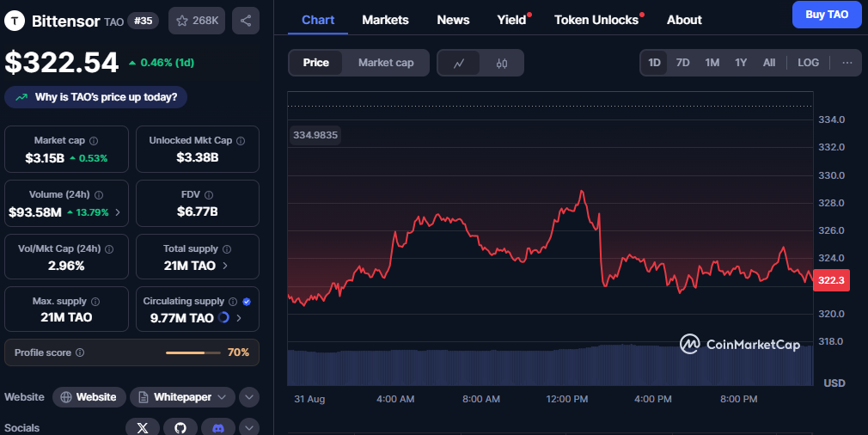868x435 pixels.
Task: Click trend arrow icon in 'Why is TAO's price up'
Action: [21, 97]
